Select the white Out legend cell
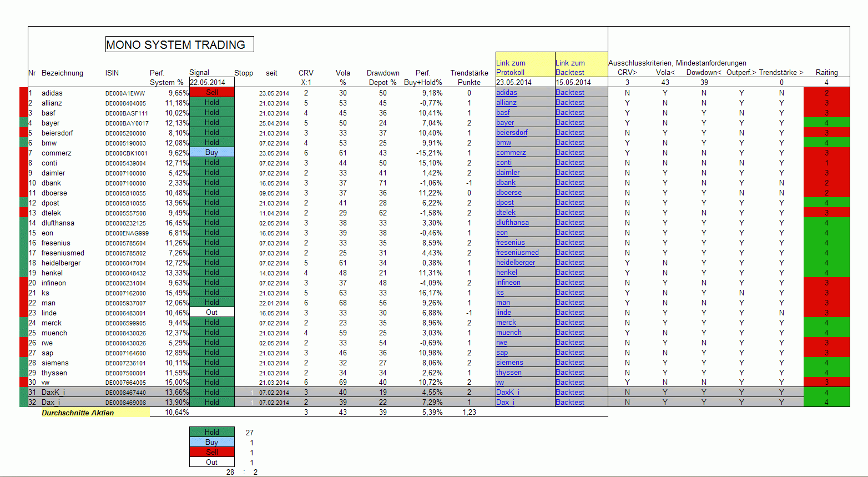The image size is (868, 477). click(x=212, y=462)
